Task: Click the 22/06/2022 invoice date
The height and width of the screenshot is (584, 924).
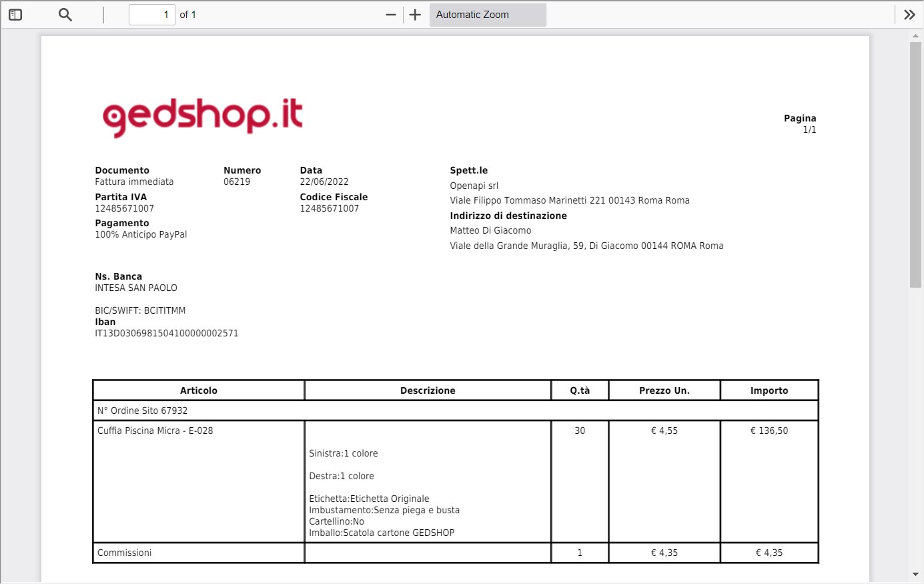Action: tap(324, 182)
